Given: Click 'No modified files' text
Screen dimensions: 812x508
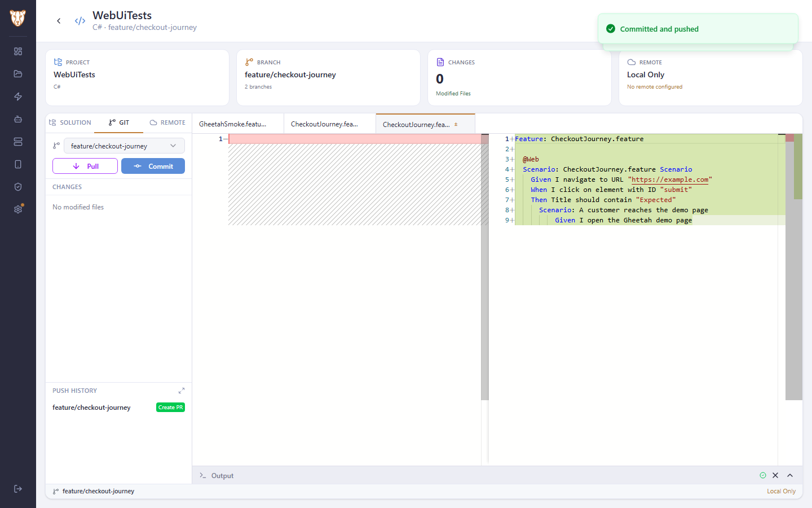Looking at the screenshot, I should pos(78,207).
